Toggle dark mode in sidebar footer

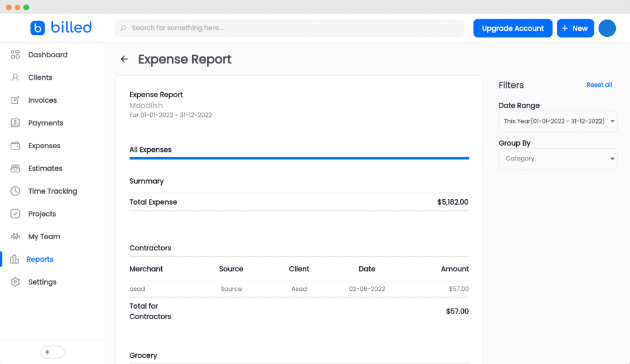52,352
